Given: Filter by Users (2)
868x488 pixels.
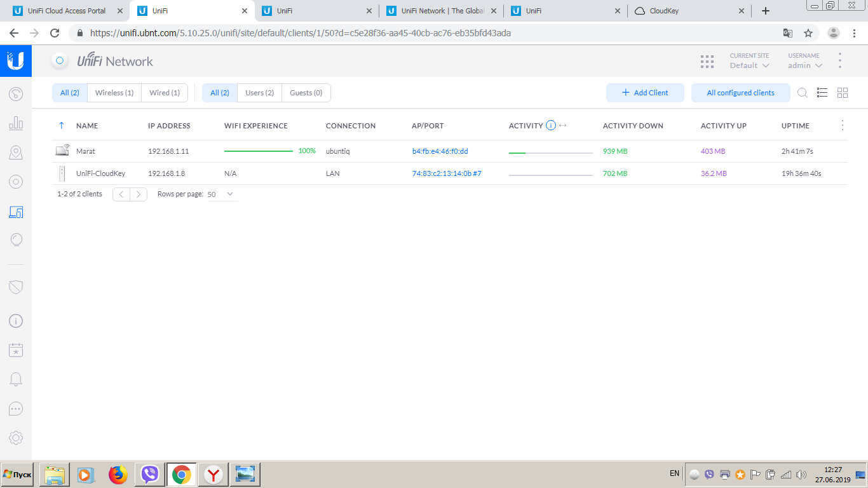Looking at the screenshot, I should 259,93.
